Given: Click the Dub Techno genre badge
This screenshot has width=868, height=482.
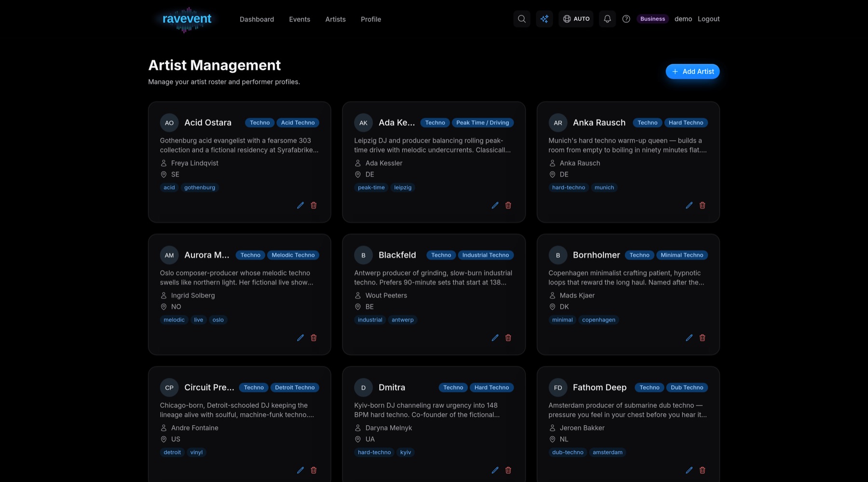Looking at the screenshot, I should [687, 388].
